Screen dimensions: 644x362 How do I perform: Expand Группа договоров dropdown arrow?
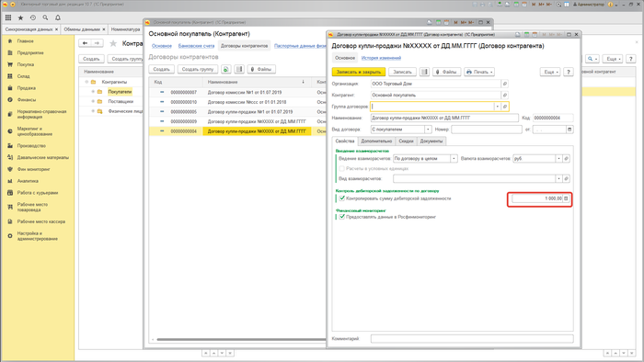[497, 107]
